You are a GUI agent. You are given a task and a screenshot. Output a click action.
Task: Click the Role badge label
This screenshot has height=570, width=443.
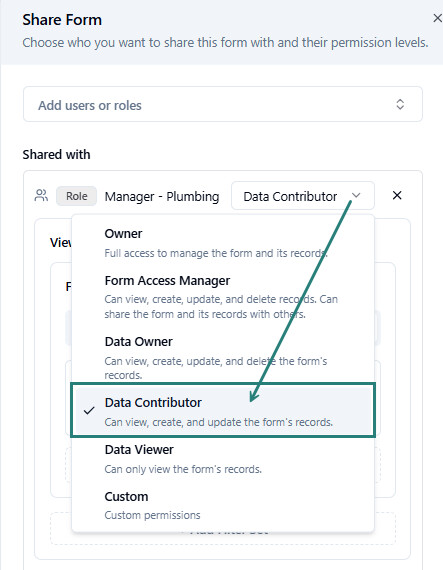(76, 196)
